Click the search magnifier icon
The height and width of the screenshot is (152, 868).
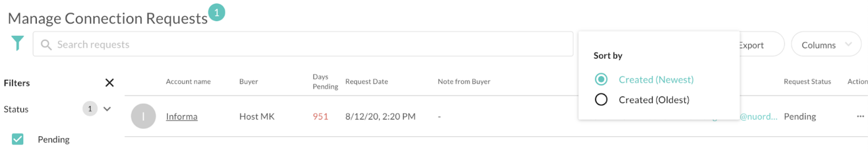46,45
